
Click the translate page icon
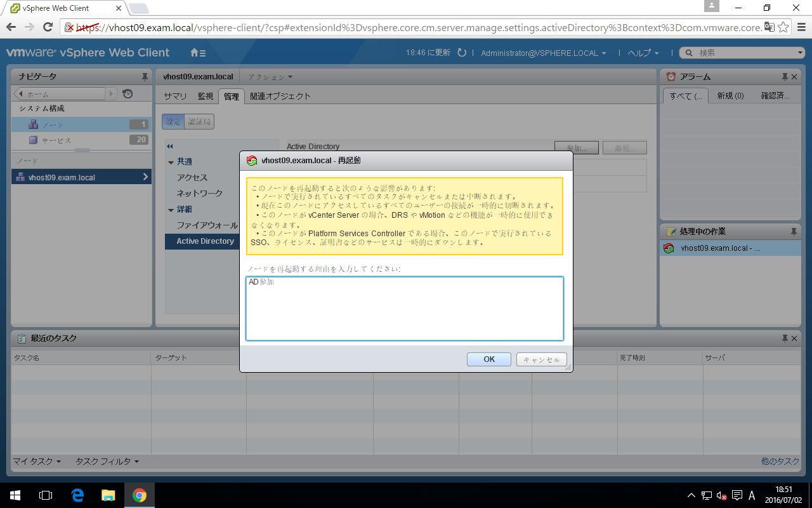tap(769, 27)
